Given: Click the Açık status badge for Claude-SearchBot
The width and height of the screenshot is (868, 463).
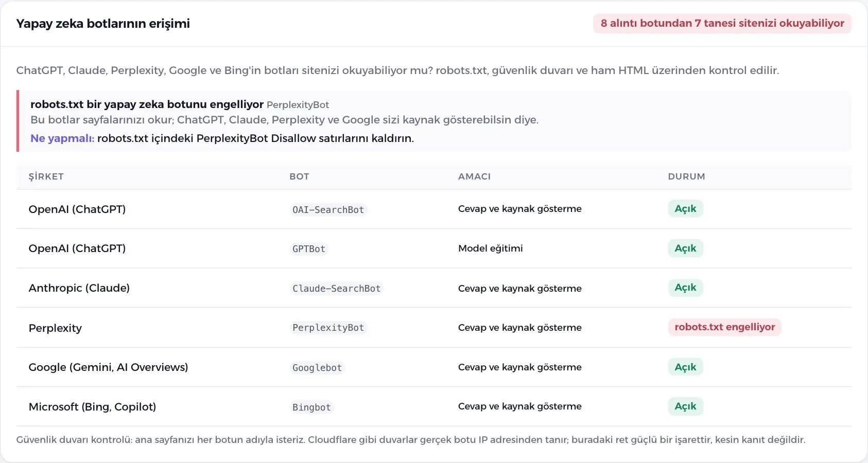Looking at the screenshot, I should pyautogui.click(x=685, y=288).
